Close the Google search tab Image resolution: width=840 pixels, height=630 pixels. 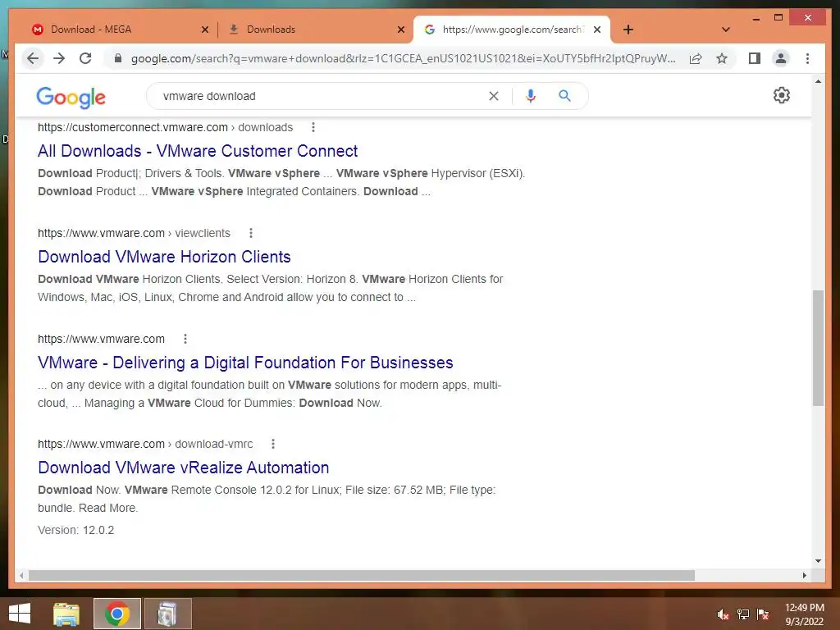coord(597,30)
